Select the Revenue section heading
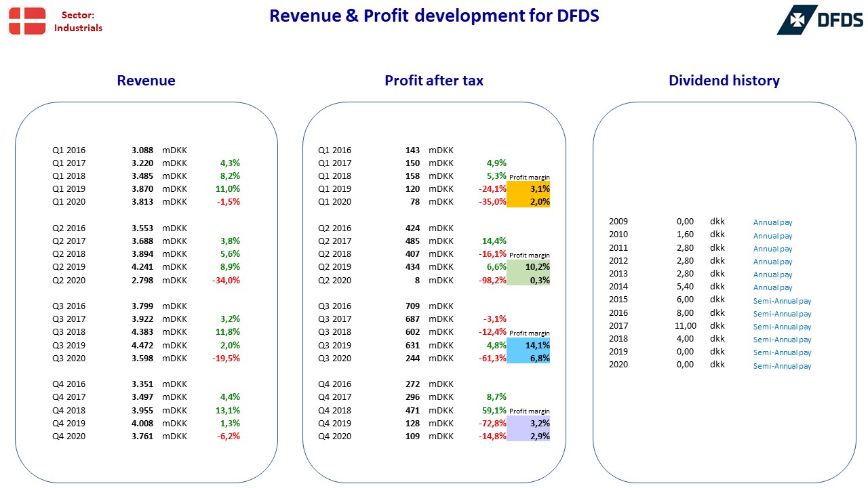Viewport: 868px width, 488px height. [146, 81]
